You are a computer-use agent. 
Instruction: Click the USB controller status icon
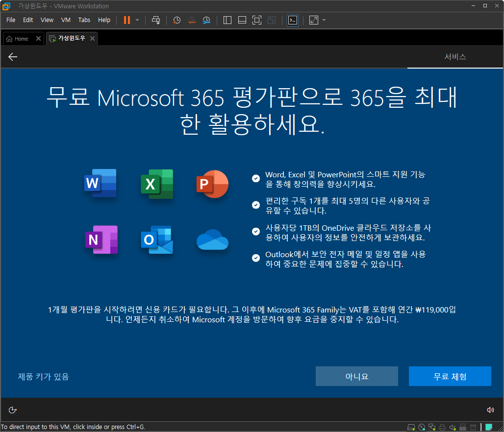pos(463,427)
